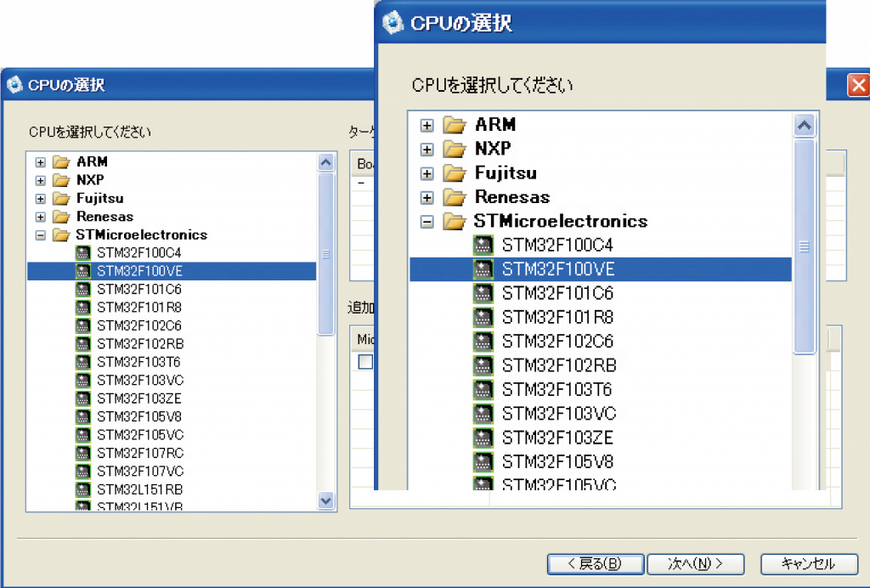Click the STM32F107VC chip icon in the small left list
870x588 pixels.
[82, 472]
